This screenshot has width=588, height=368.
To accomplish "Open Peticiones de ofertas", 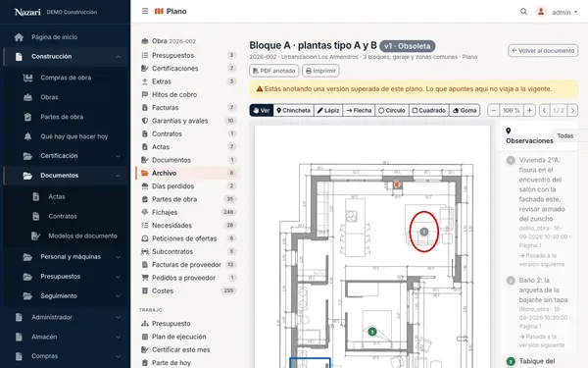I will pos(187,238).
